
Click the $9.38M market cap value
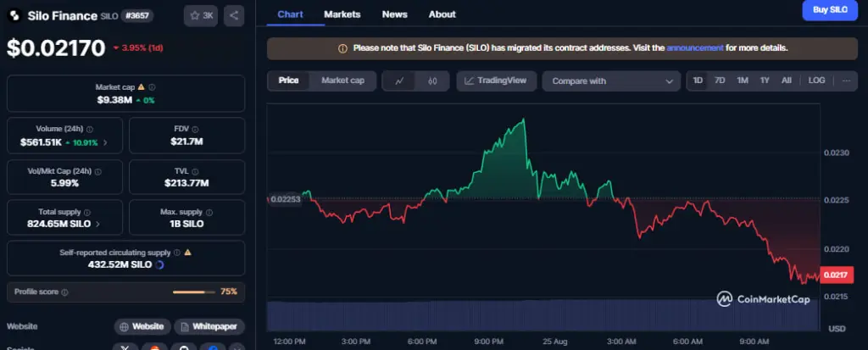(x=114, y=100)
